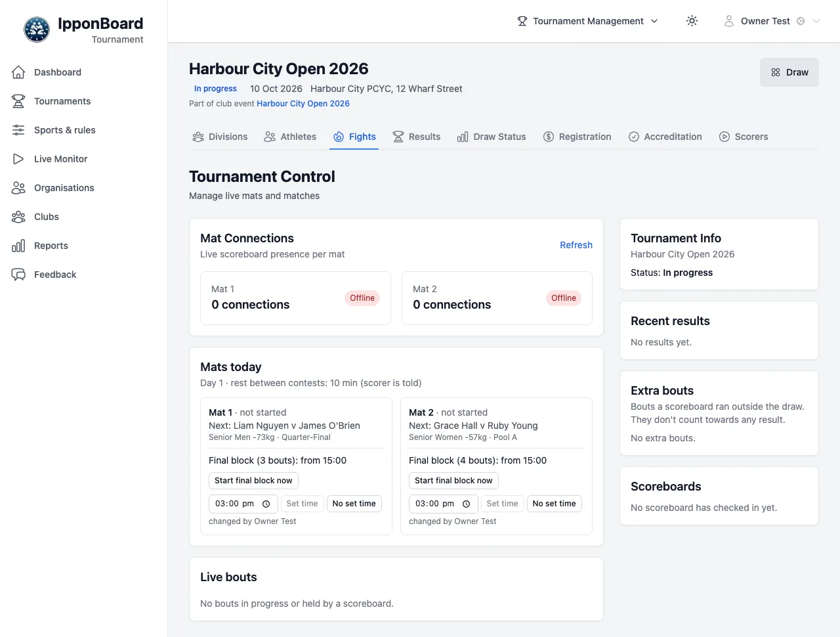Image resolution: width=840 pixels, height=637 pixels.
Task: Click the grid icon on the Draw button
Action: [x=776, y=72]
